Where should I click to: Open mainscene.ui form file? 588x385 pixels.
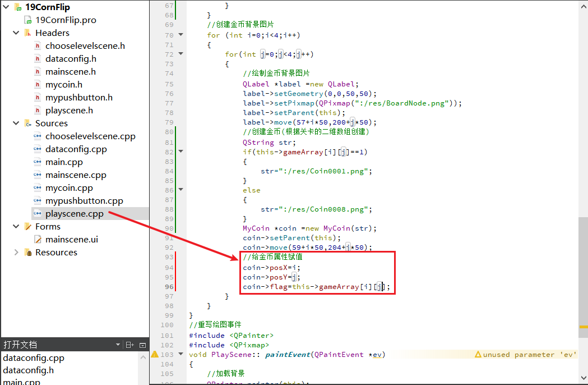point(72,239)
